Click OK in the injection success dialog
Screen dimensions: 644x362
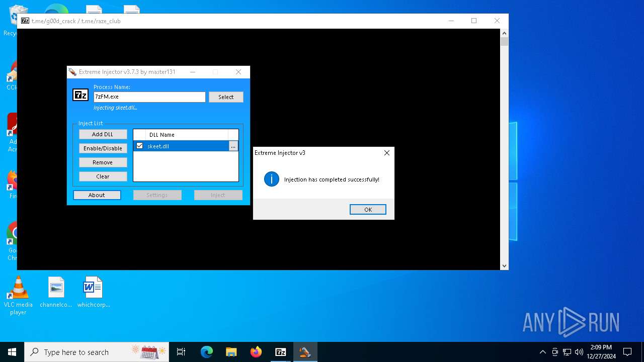click(x=368, y=210)
